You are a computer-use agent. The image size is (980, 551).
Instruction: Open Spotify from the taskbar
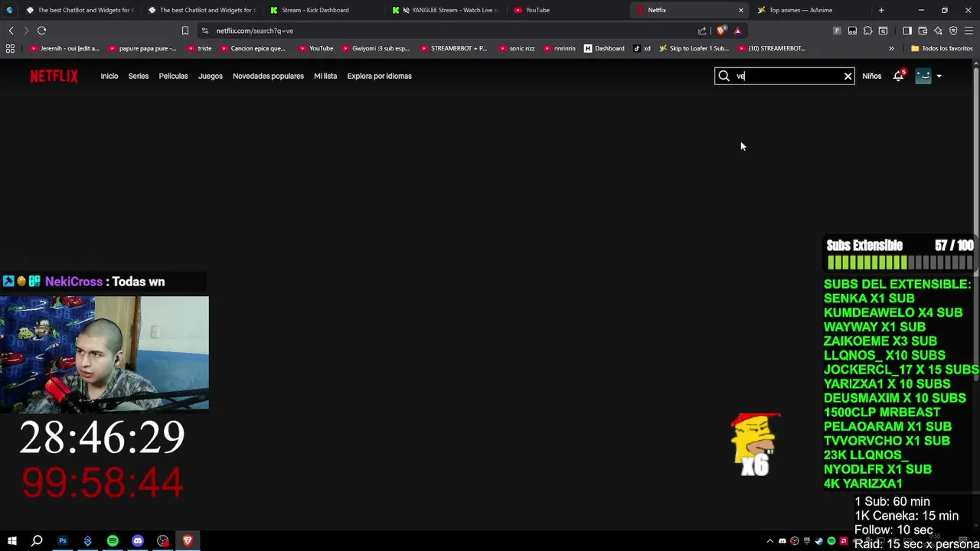click(113, 541)
